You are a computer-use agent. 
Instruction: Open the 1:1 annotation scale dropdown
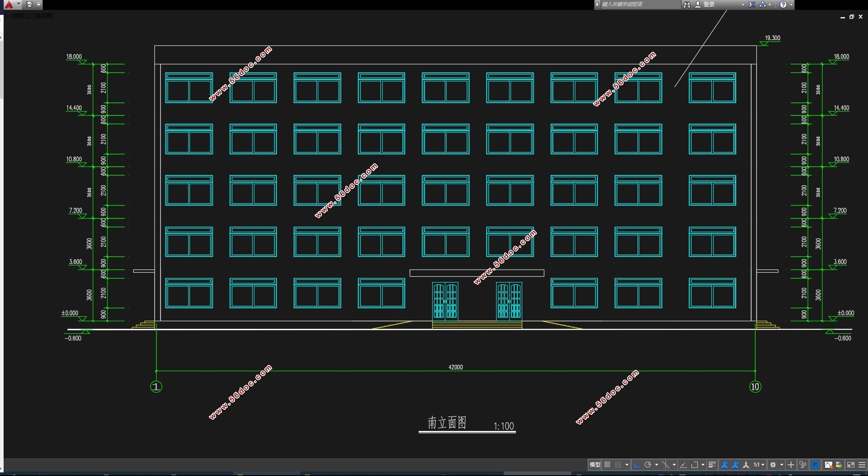click(x=759, y=465)
